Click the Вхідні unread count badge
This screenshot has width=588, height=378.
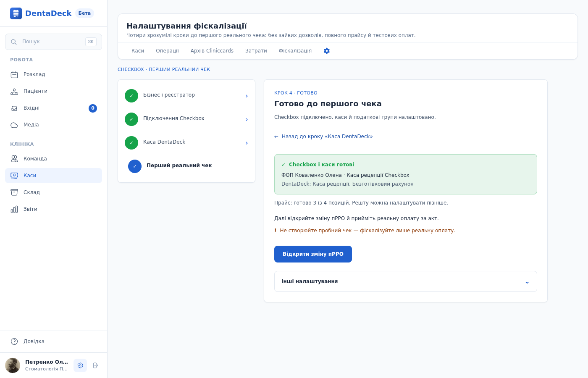93,108
